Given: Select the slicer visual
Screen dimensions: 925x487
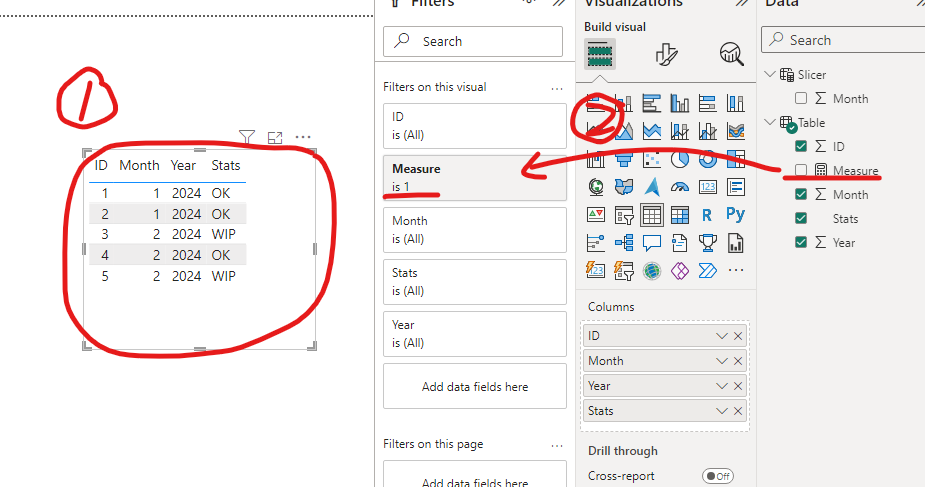Looking at the screenshot, I should tap(624, 215).
